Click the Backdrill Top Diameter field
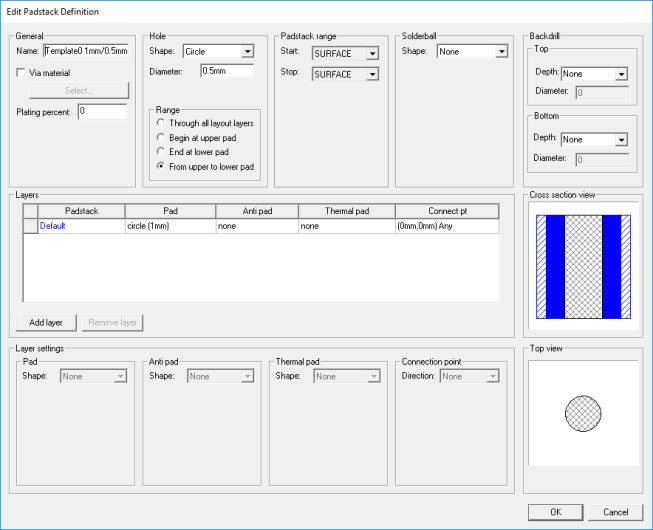 [x=602, y=92]
